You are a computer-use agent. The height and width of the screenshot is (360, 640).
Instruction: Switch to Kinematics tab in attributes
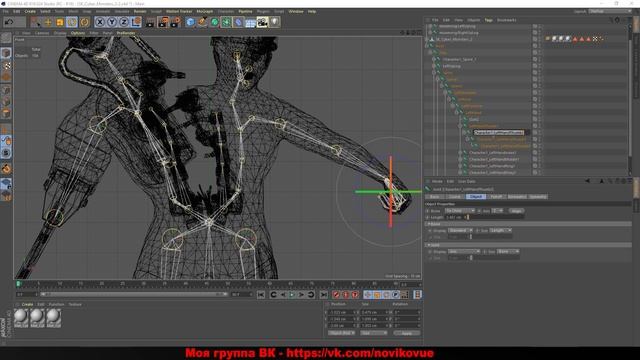coord(517,197)
